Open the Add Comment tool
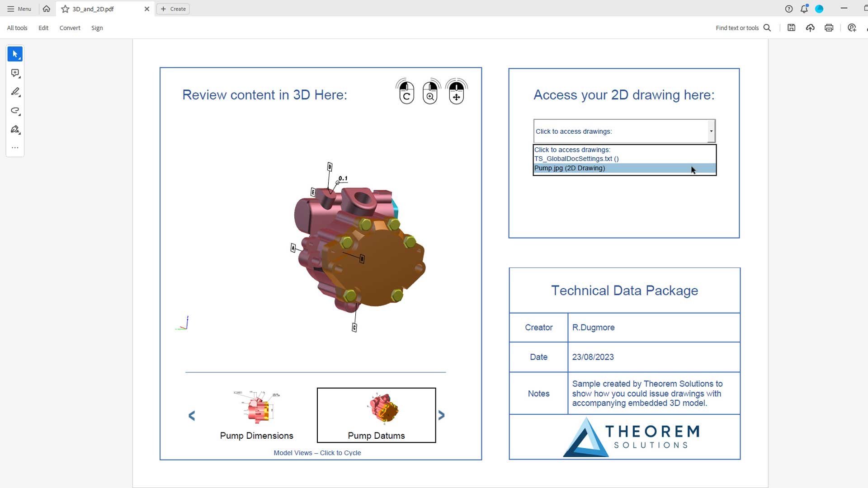The height and width of the screenshot is (488, 868). (14, 73)
